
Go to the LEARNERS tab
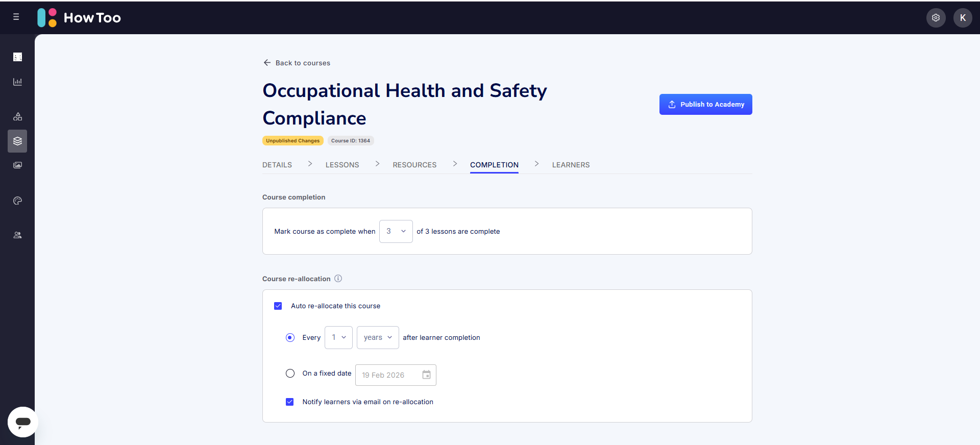[x=571, y=165]
